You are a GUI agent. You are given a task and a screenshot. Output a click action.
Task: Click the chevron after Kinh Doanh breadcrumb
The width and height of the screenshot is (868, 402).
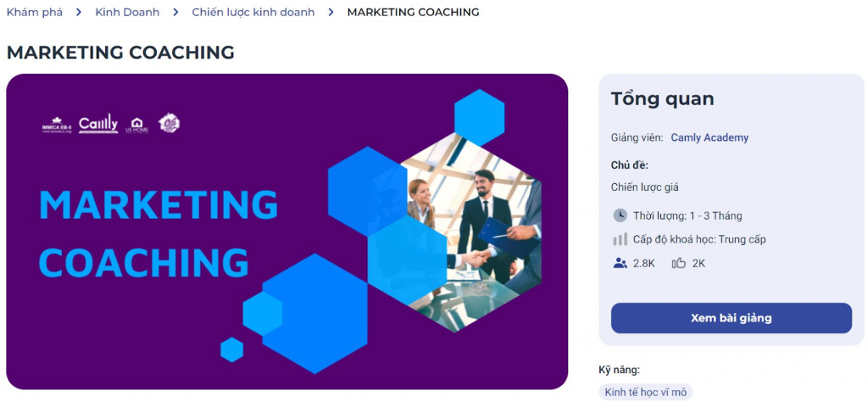click(175, 12)
